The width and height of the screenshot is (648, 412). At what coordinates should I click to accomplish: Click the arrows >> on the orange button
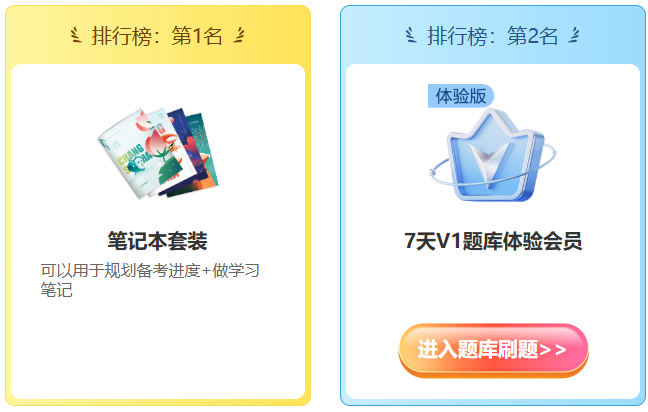coord(553,350)
